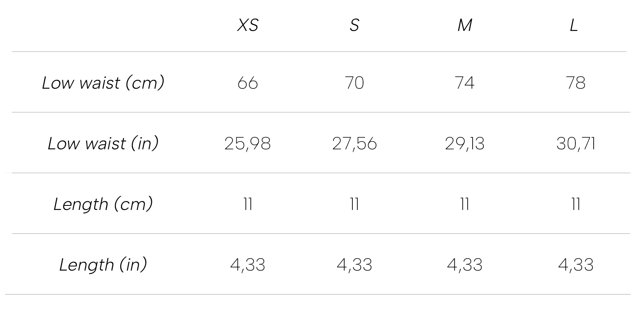Select the Length (in) value for M
This screenshot has height=311, width=644.
[465, 265]
